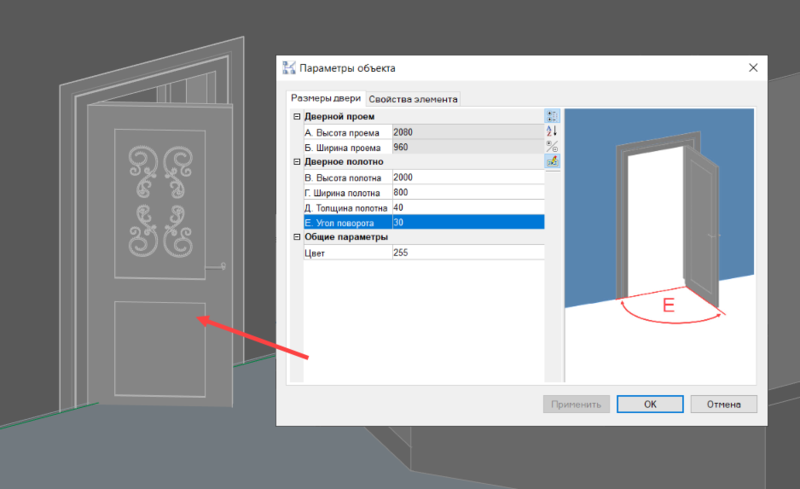800x489 pixels.
Task: Click the Высота проема value 2080
Action: point(468,132)
